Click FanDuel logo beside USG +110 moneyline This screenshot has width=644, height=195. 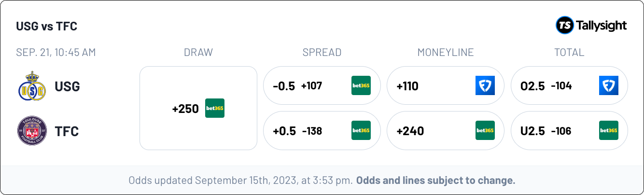pyautogui.click(x=485, y=85)
